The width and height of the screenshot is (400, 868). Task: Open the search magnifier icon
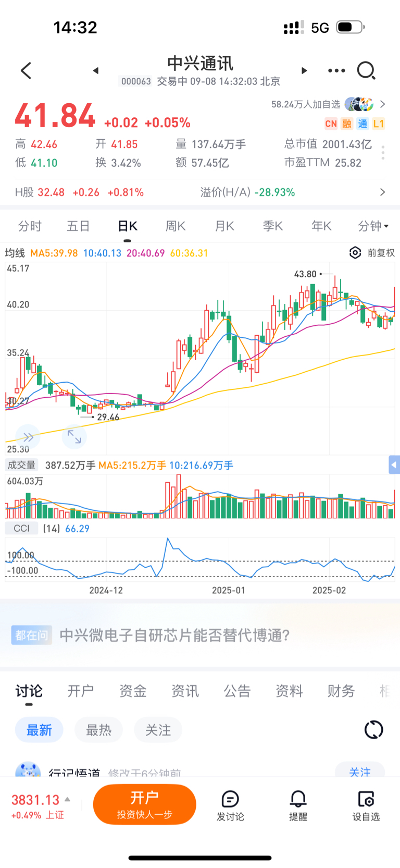(366, 70)
